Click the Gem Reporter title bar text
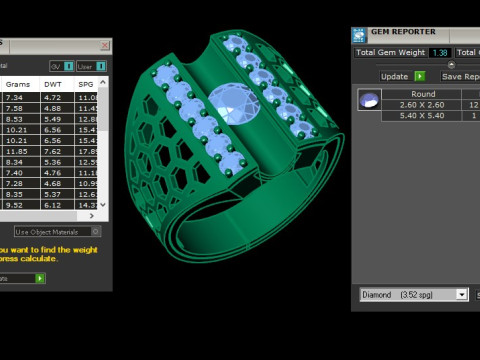This screenshot has height=360, width=480. pyautogui.click(x=403, y=32)
